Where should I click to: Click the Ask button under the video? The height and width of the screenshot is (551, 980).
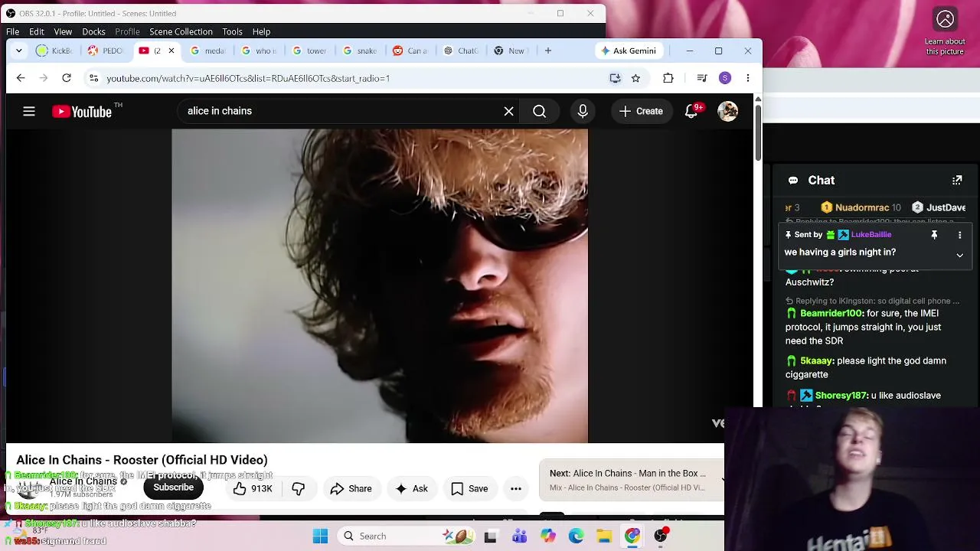pyautogui.click(x=411, y=488)
